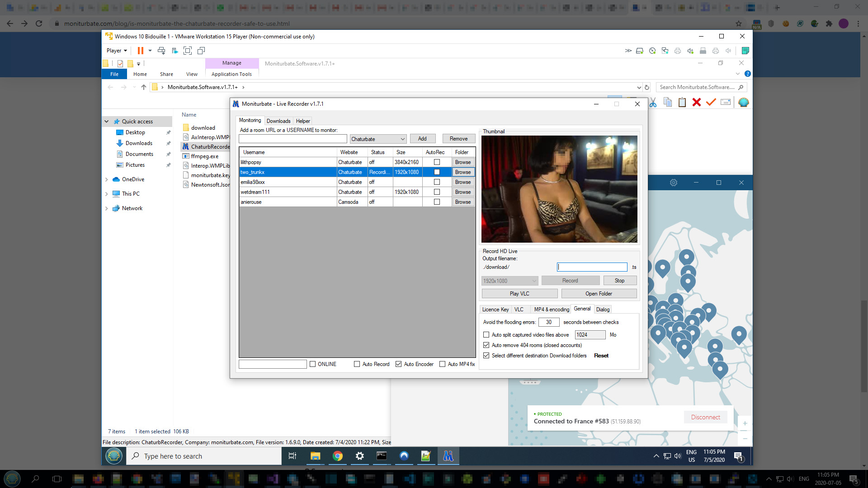The width and height of the screenshot is (868, 488).
Task: Click the Record button to start recording
Action: pyautogui.click(x=570, y=280)
